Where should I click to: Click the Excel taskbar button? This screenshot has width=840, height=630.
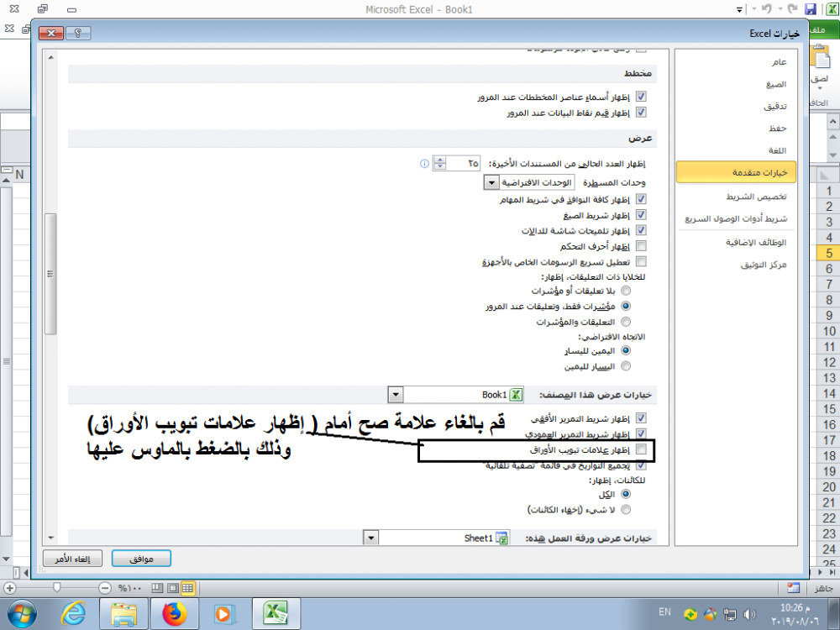(276, 614)
